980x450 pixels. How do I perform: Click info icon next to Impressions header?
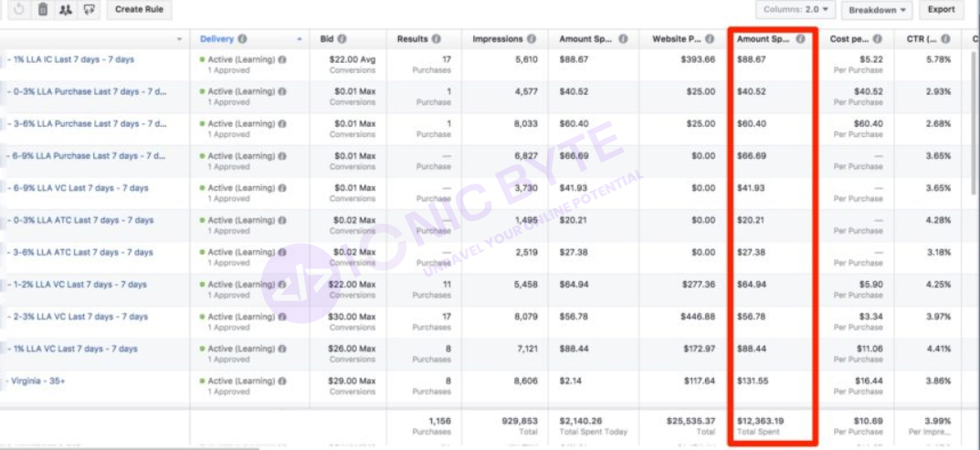click(x=531, y=39)
